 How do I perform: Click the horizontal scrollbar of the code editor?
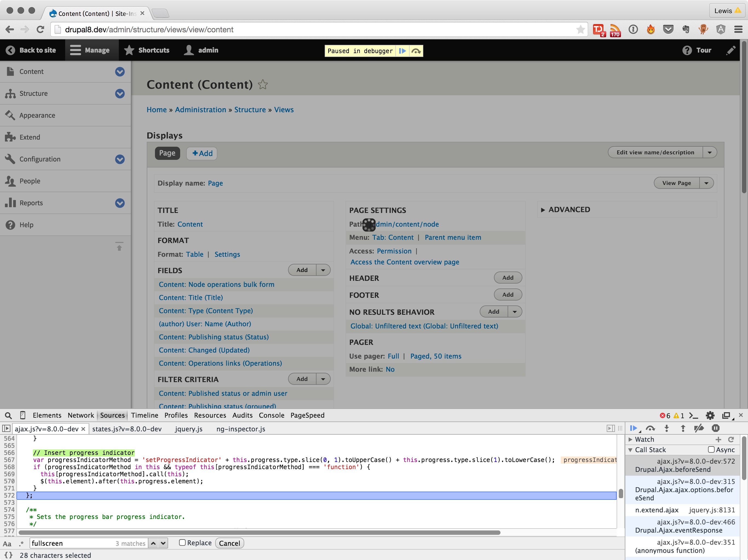coord(259,532)
